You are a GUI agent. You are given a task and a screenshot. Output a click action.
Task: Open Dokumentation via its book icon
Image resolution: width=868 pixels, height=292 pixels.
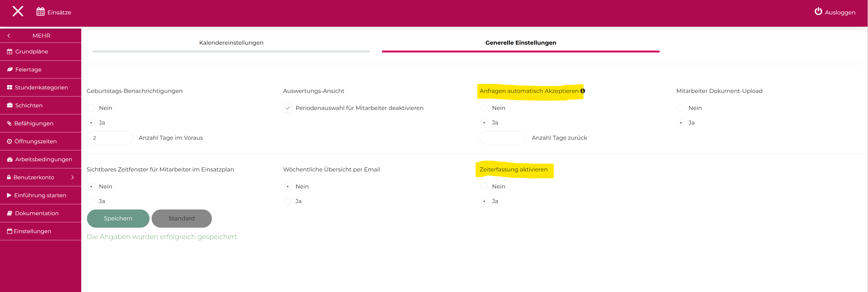(10, 214)
